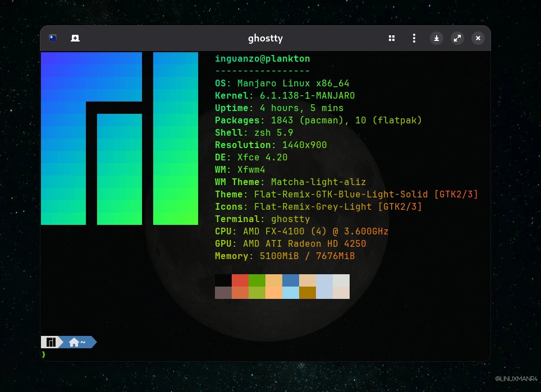Screen dimensions: 541x392
Task: Select the brownish grey color swatch
Action: click(223, 293)
